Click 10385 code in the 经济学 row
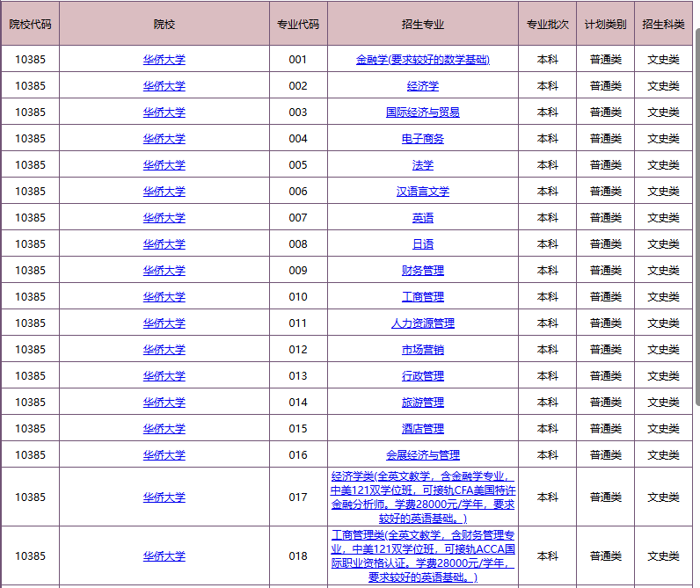700x588 pixels. click(31, 85)
